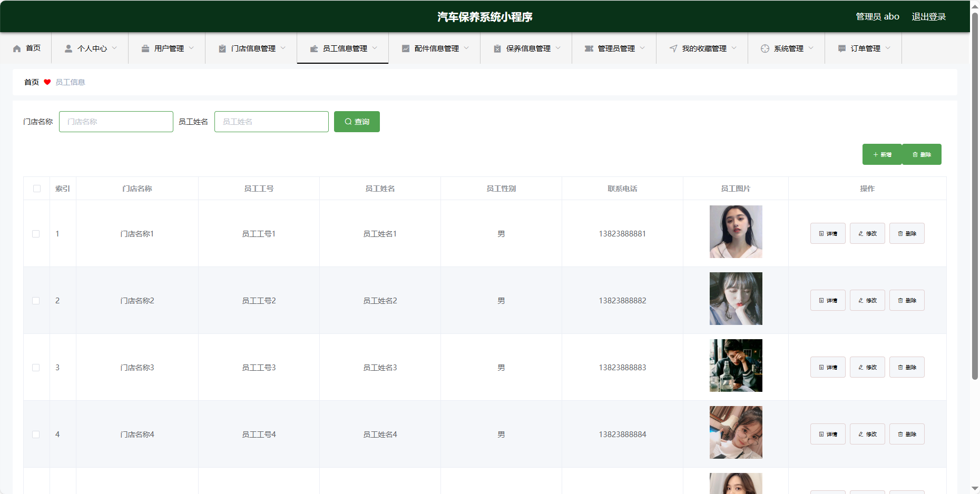Click the person icon for 个人中心
The image size is (980, 494).
tap(68, 48)
